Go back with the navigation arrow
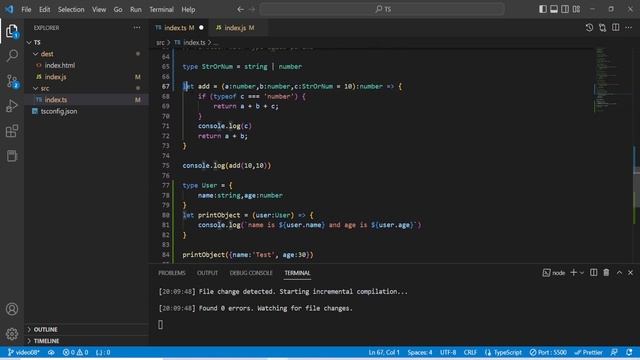 (x=240, y=9)
